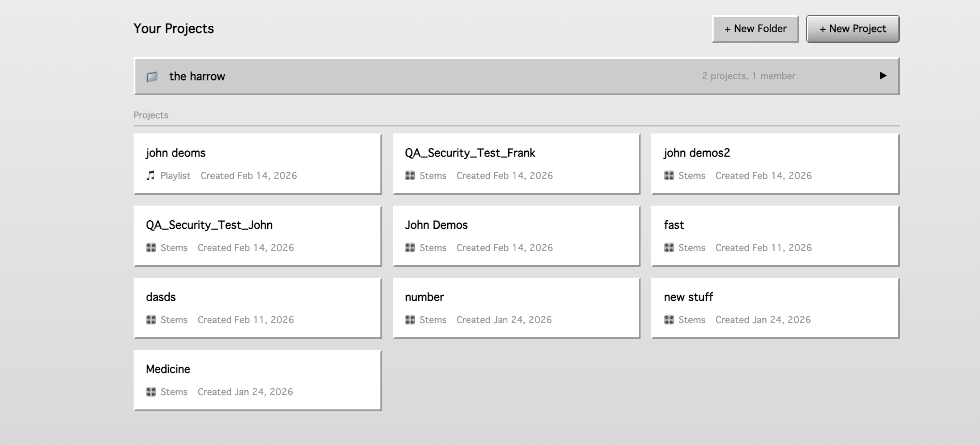Image resolution: width=980 pixels, height=445 pixels.
Task: Expand the harrow folder
Action: (x=401, y=76)
